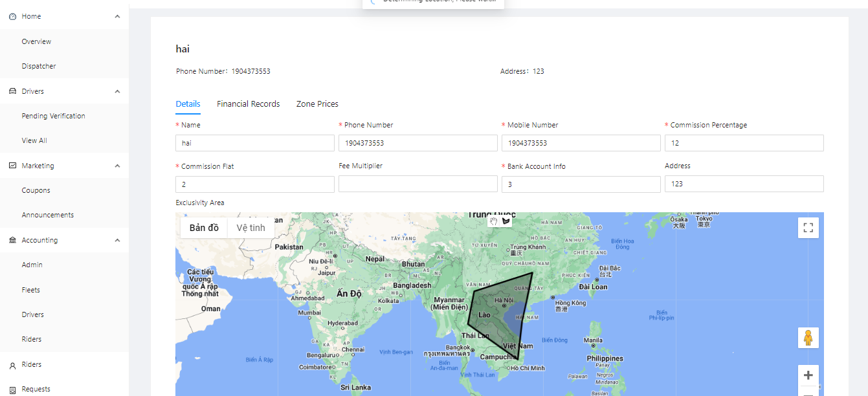This screenshot has width=868, height=396.
Task: Toggle fullscreen map view
Action: point(808,228)
